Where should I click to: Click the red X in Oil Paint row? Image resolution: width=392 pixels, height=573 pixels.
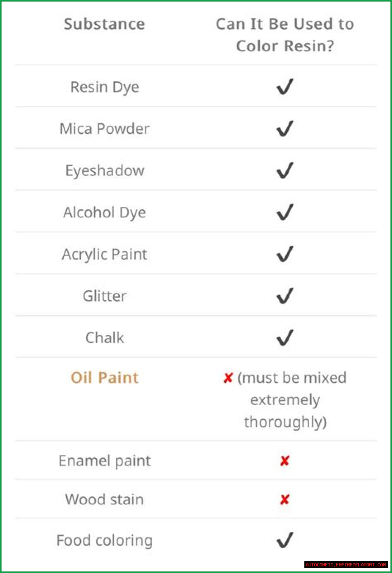point(228,378)
